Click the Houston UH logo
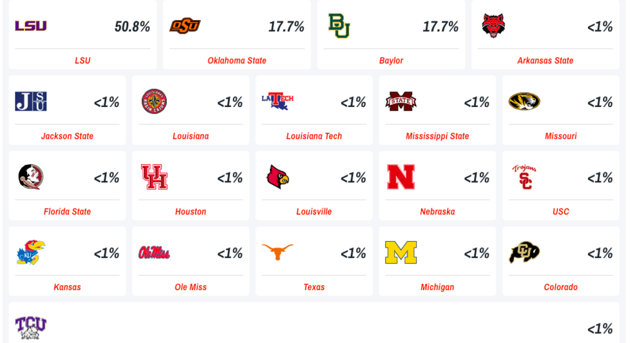This screenshot has width=644, height=343. pyautogui.click(x=154, y=177)
